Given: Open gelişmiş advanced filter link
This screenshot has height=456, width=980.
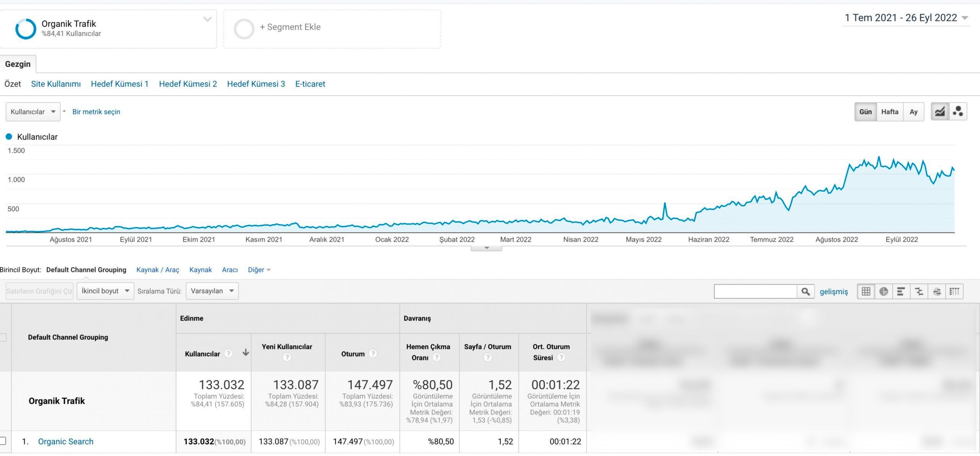Looking at the screenshot, I should tap(834, 292).
